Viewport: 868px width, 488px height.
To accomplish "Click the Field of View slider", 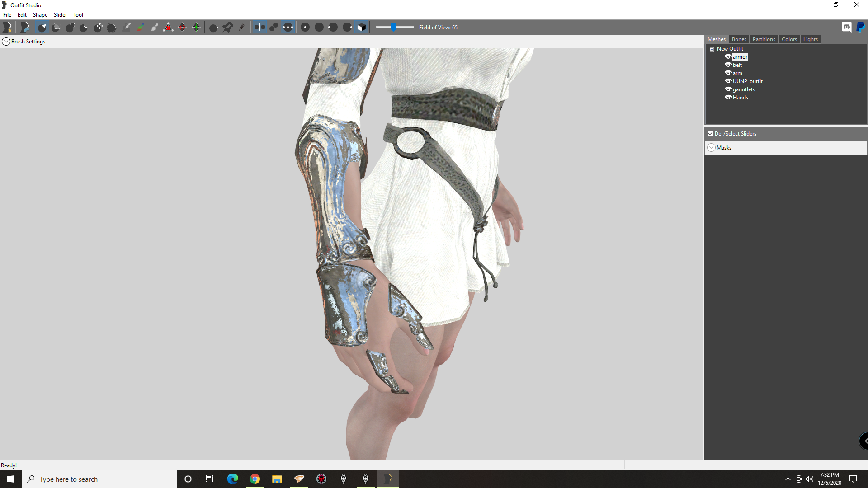I will 395,28.
